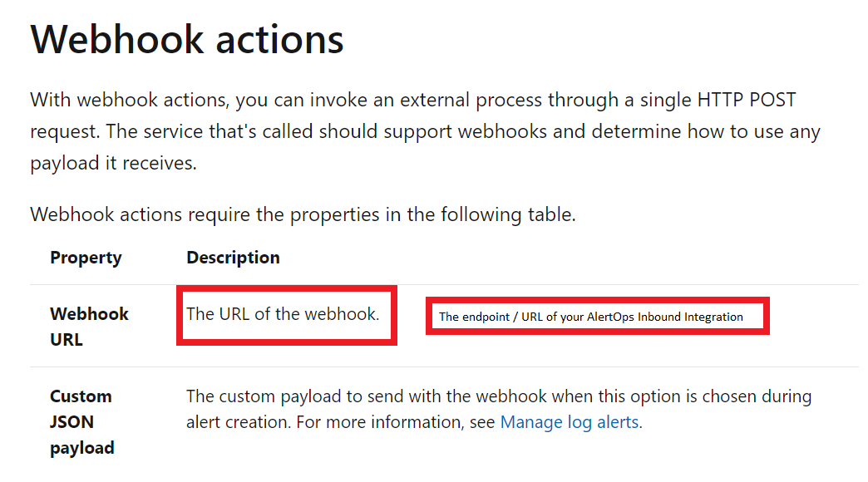Click URL below Webhook in the property cell

(x=67, y=340)
